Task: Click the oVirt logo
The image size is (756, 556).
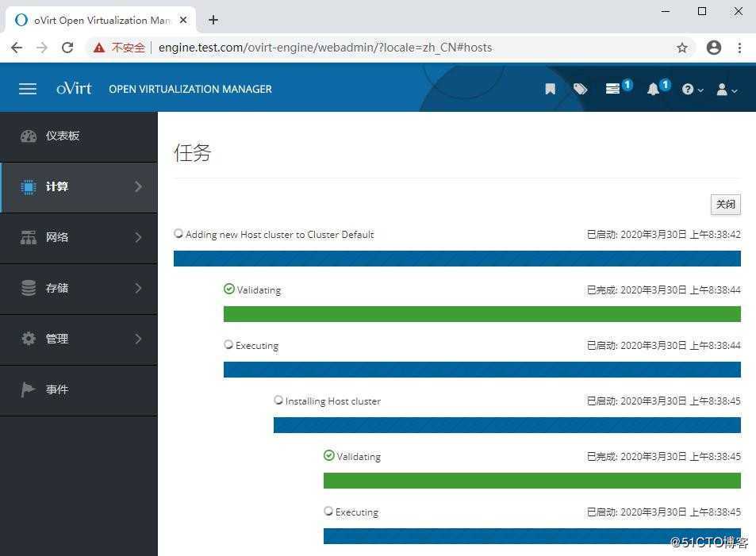Action: coord(74,88)
